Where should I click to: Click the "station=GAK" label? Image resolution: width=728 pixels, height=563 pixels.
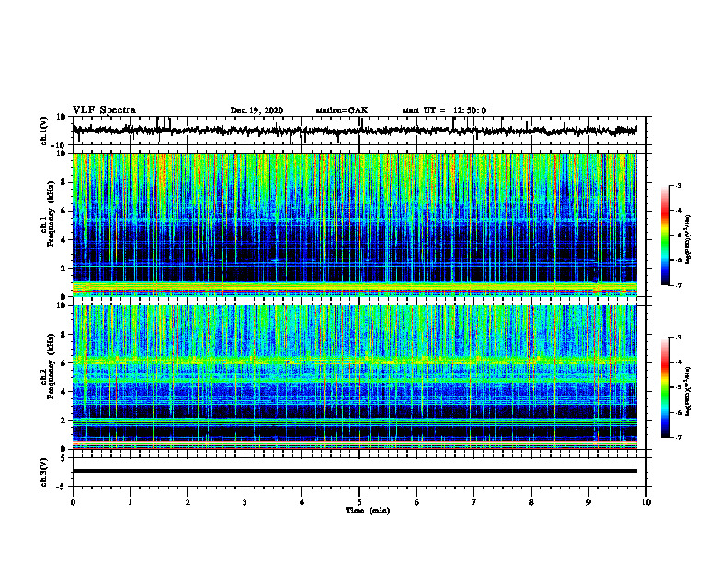(342, 110)
